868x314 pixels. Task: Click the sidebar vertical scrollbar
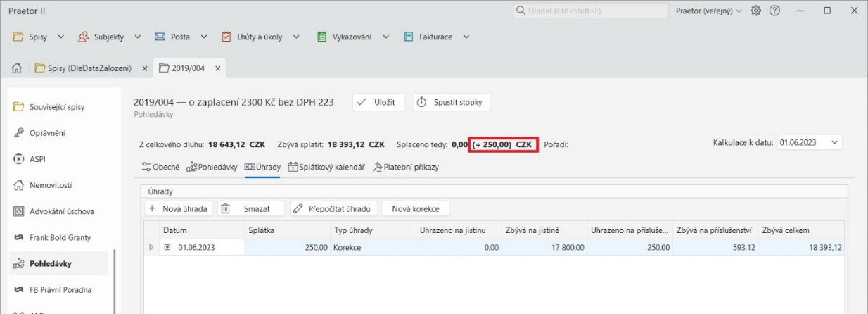coord(114,280)
